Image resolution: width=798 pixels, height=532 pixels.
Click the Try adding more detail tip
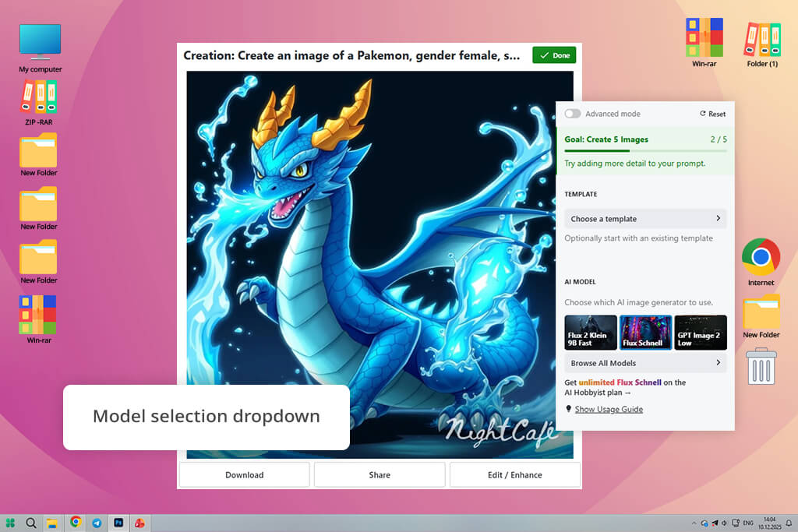(634, 164)
